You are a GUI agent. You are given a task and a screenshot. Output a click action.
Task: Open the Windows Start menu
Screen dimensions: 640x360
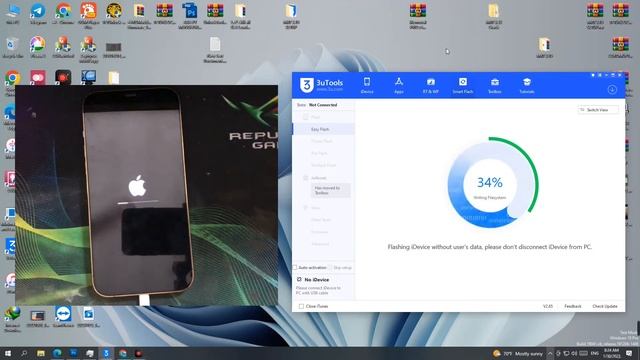coord(7,353)
